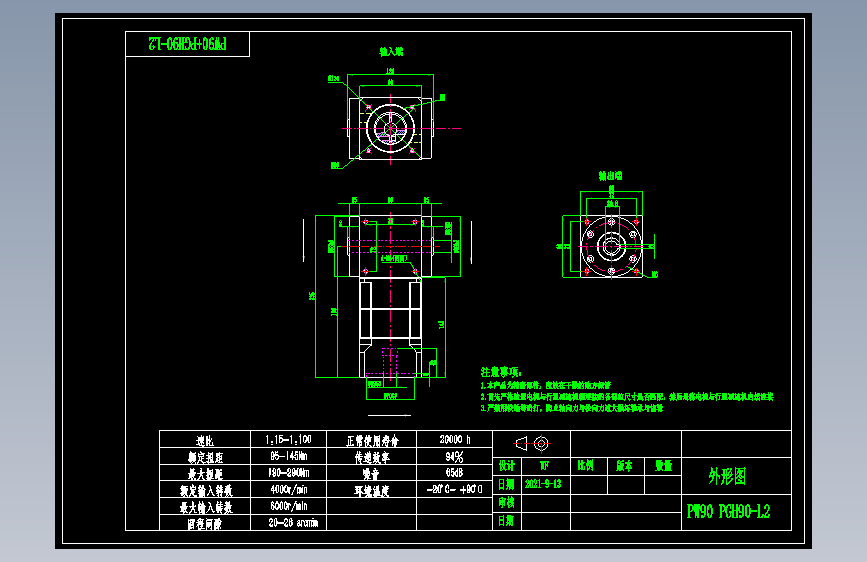The width and height of the screenshot is (867, 562).
Task: Select the first-angle projection symbol in title block
Action: click(532, 444)
